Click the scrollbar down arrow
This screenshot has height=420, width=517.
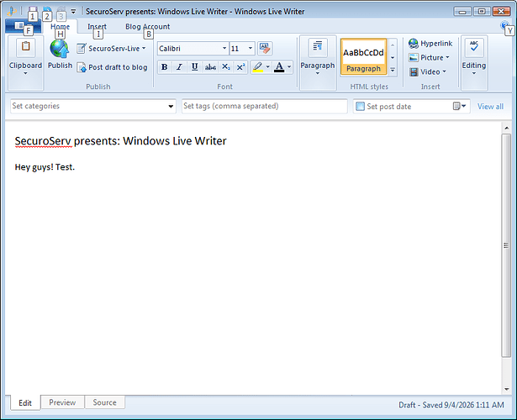506,390
